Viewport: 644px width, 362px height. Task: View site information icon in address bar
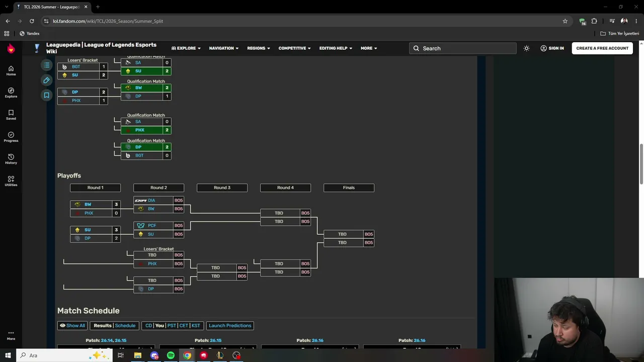pos(46,21)
